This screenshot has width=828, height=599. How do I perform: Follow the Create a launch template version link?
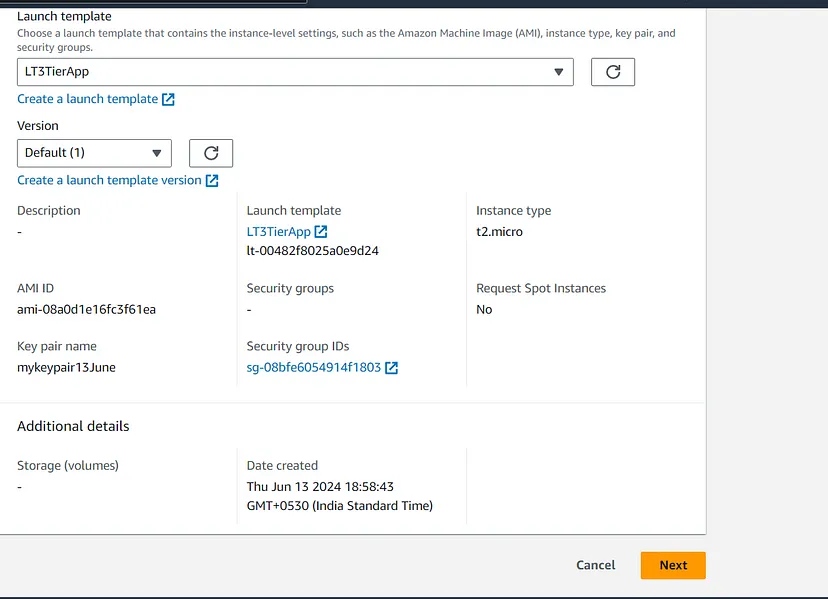[109, 180]
